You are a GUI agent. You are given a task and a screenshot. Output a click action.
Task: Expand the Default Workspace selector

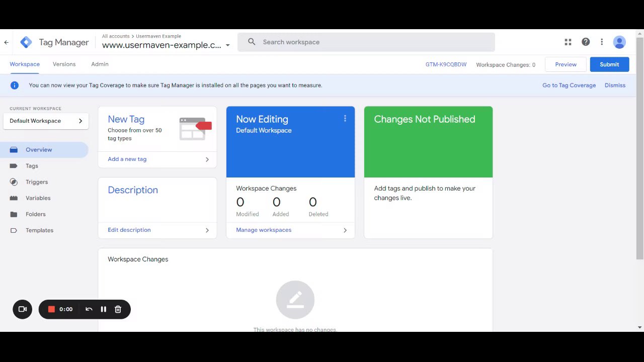coord(46,121)
